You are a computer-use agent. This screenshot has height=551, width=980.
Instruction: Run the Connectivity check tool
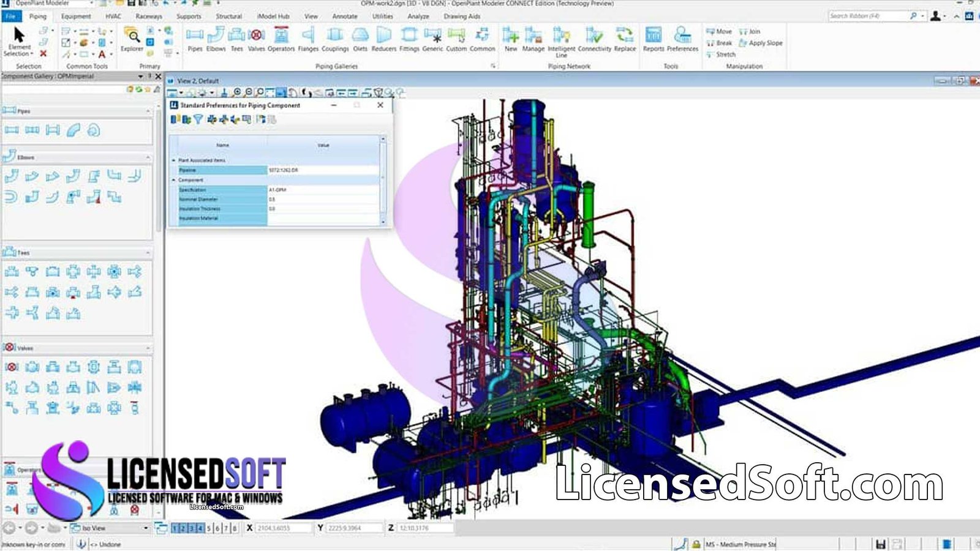[594, 39]
